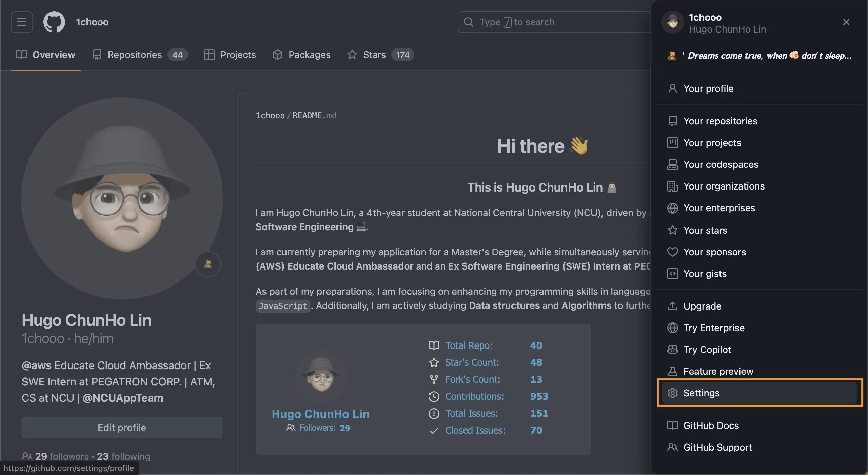868x475 pixels.
Task: Click the Edit profile button
Action: click(x=122, y=428)
